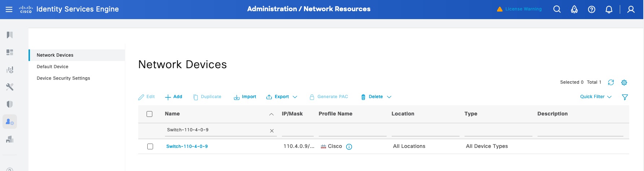This screenshot has height=171, width=644.
Task: Open the Default Device section
Action: coord(53,67)
